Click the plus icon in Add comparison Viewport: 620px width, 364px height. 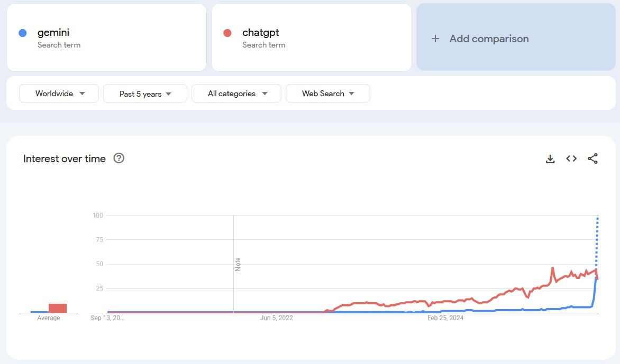coord(435,39)
